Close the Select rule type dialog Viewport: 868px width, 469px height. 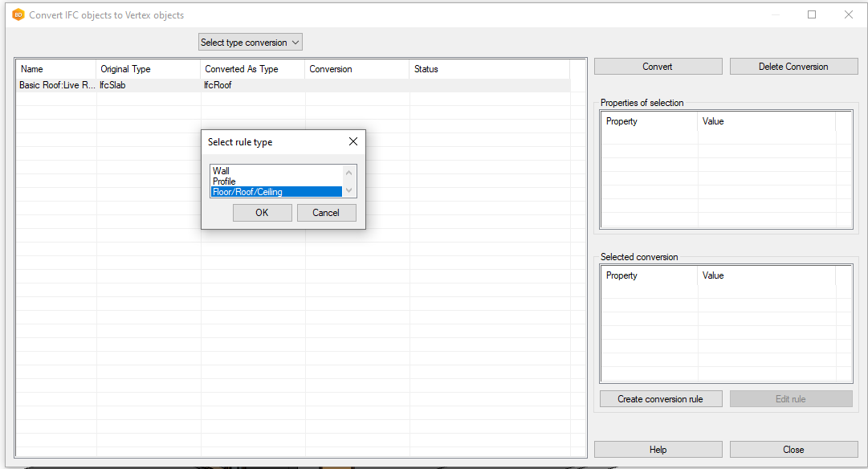[x=352, y=142]
